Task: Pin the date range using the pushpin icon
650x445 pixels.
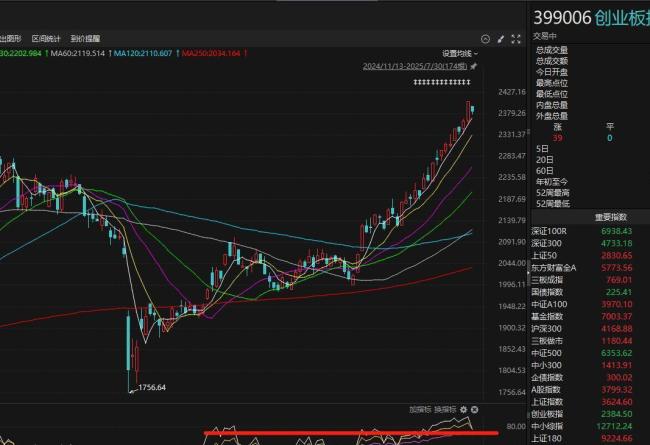Action: 473,66
